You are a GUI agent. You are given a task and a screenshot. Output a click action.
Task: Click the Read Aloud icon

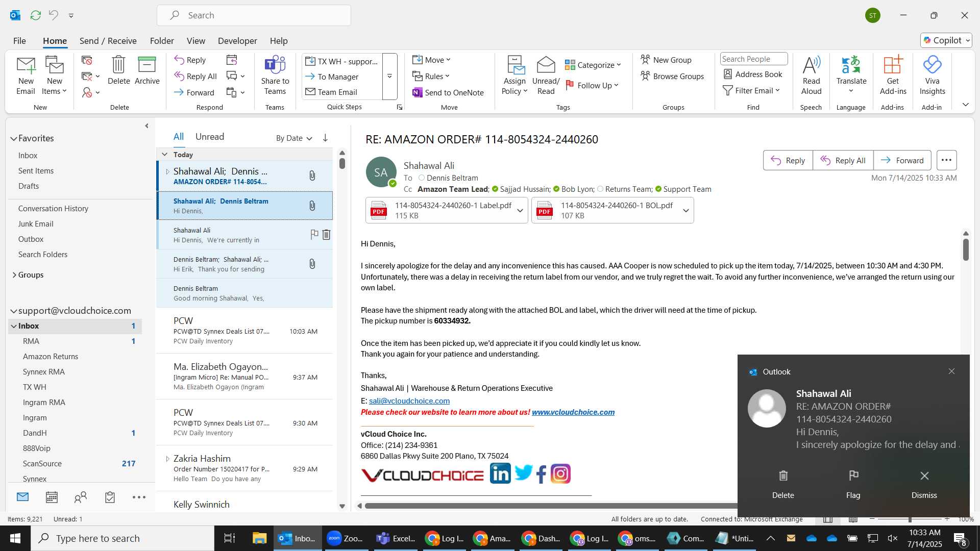811,76
